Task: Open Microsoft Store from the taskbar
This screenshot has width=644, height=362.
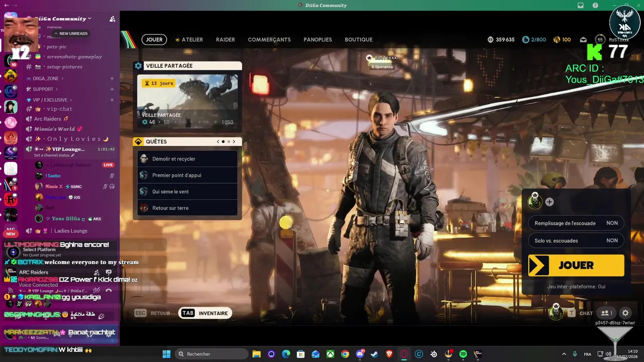Action: 300,354
